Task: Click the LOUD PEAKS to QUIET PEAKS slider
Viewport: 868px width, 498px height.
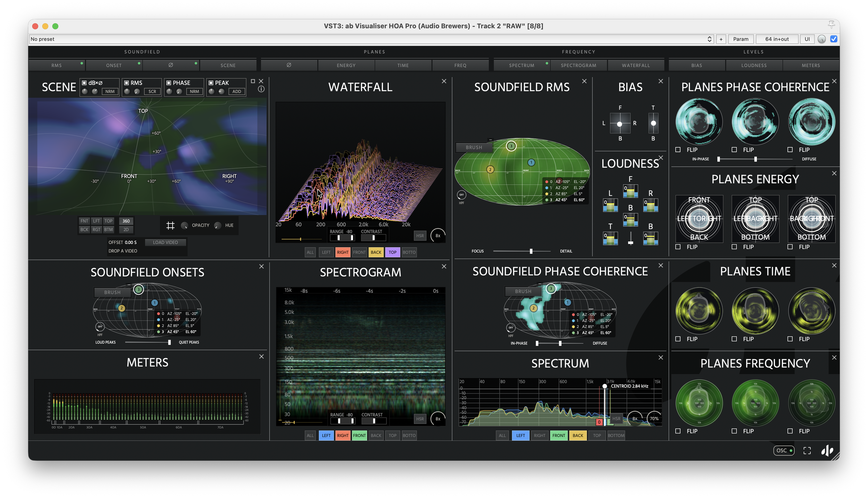Action: 148,342
